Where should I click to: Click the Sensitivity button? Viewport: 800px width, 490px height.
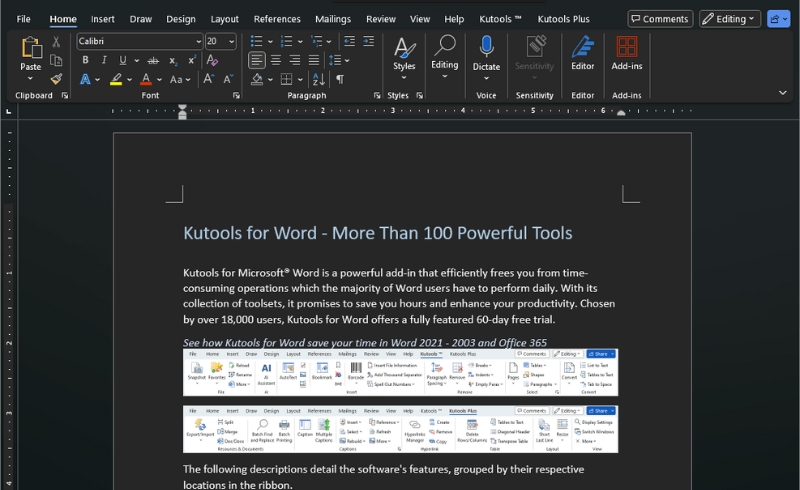pyautogui.click(x=534, y=56)
